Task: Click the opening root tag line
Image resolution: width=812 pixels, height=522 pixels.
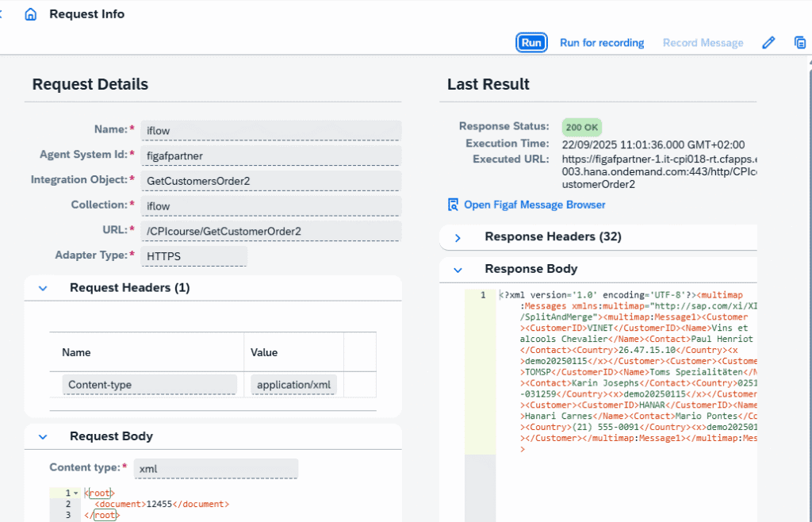Action: point(100,493)
